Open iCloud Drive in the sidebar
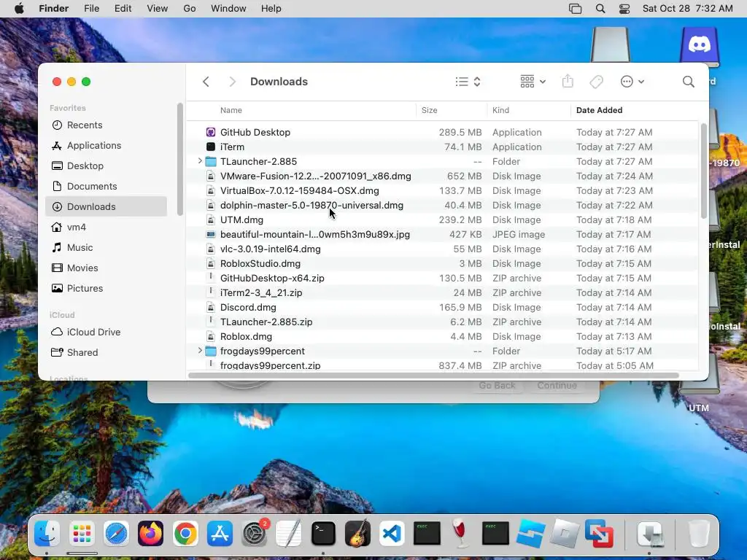This screenshot has height=560, width=747. pyautogui.click(x=106, y=332)
